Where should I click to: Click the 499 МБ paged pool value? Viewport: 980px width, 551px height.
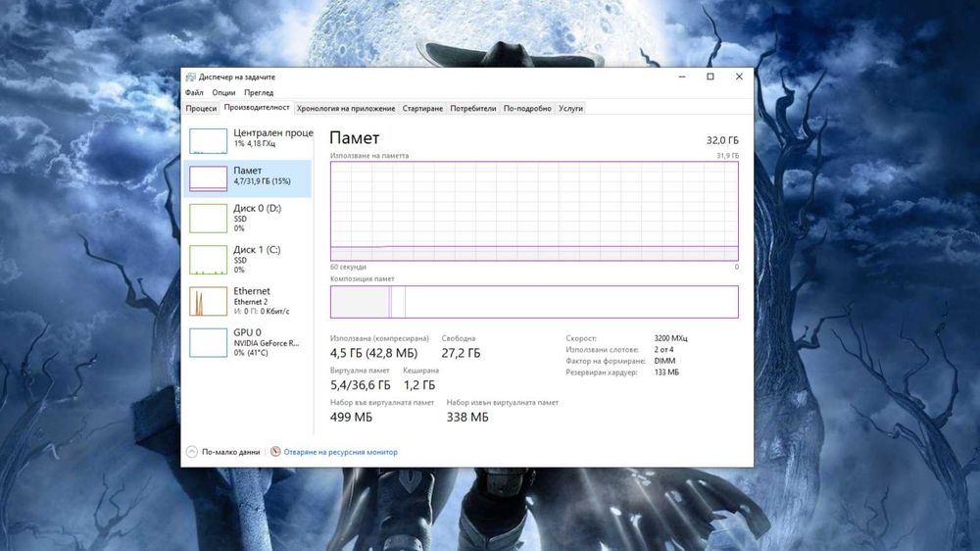pyautogui.click(x=351, y=417)
